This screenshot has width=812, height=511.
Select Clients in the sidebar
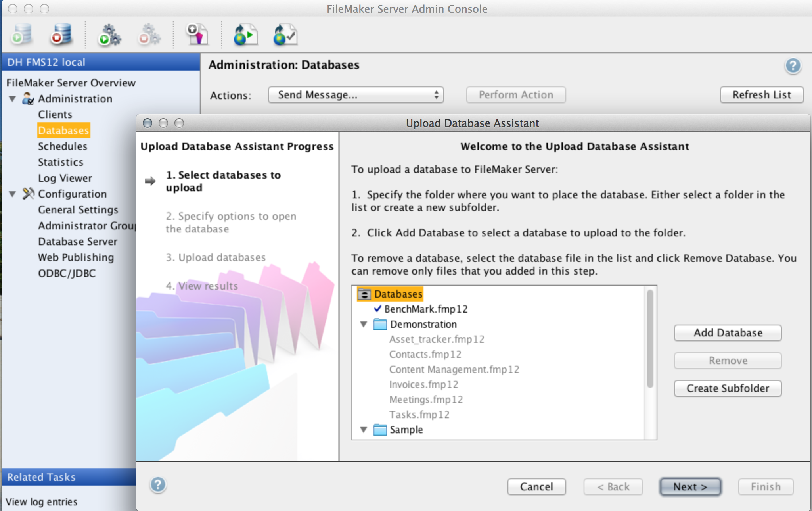pos(55,115)
